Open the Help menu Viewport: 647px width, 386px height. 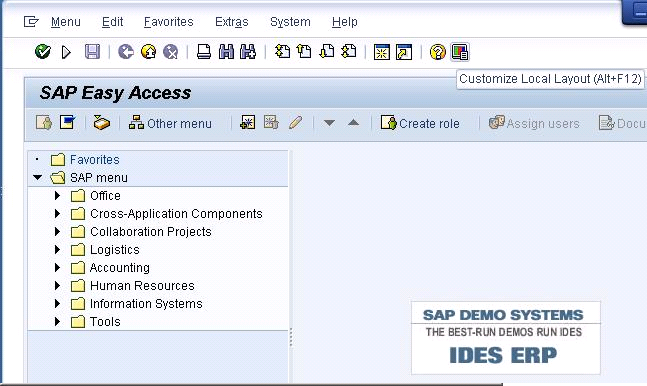345,22
